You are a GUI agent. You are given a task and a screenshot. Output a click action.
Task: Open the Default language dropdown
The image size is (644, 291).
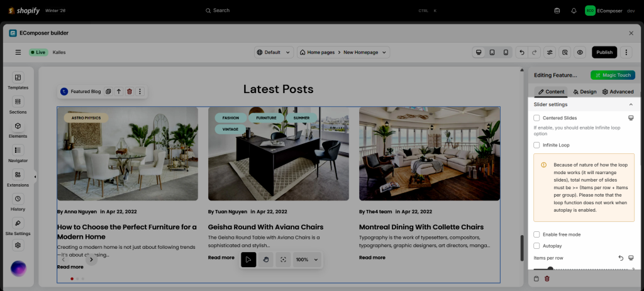[x=274, y=52]
